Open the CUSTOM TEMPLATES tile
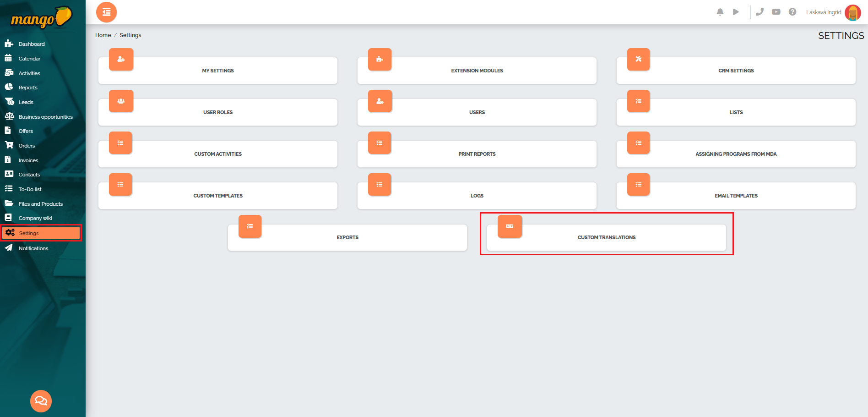 pos(218,196)
